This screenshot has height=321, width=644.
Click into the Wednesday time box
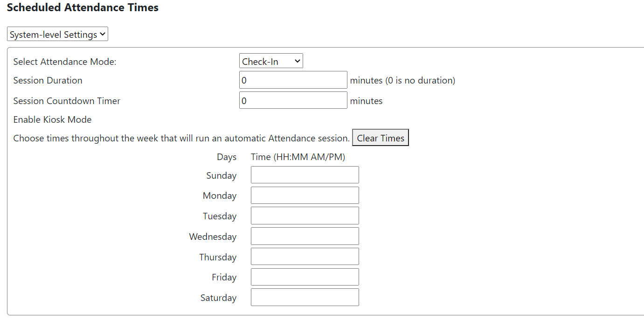(x=305, y=236)
